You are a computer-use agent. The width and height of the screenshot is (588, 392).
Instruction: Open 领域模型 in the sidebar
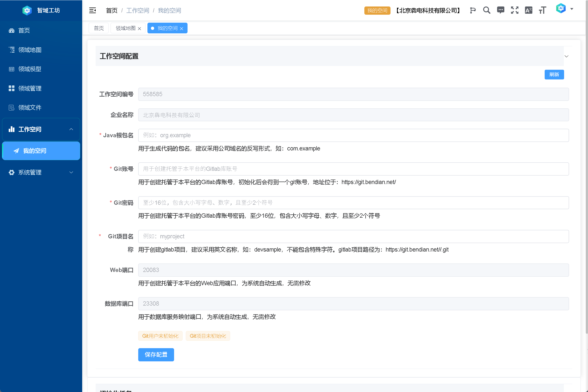click(29, 69)
